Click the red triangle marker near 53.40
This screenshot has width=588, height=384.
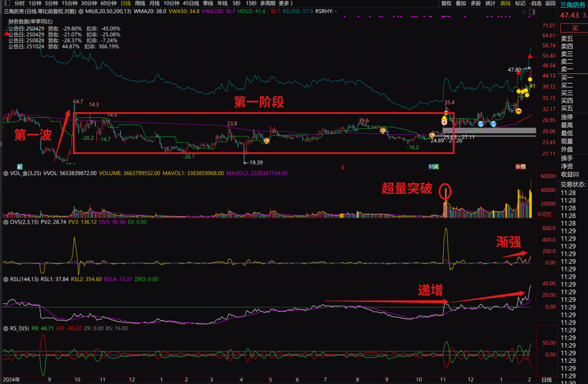pos(530,56)
